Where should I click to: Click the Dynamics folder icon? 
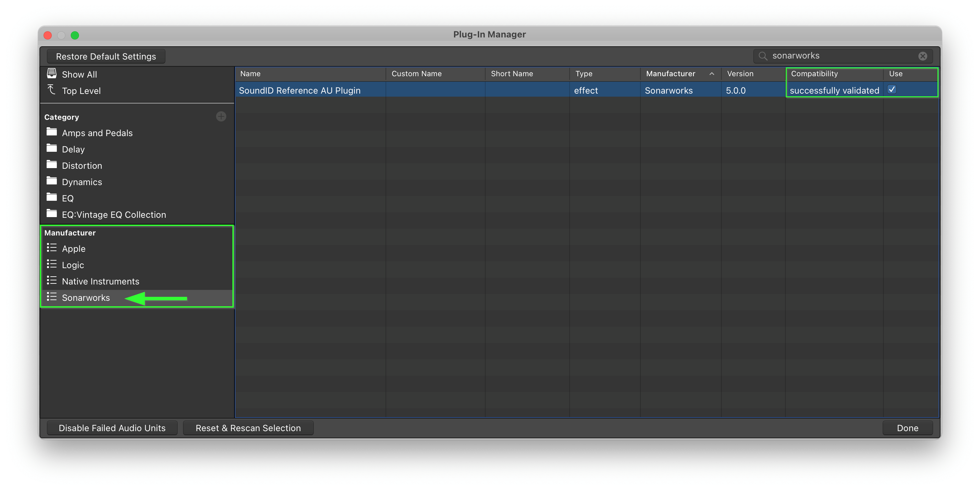pos(52,181)
